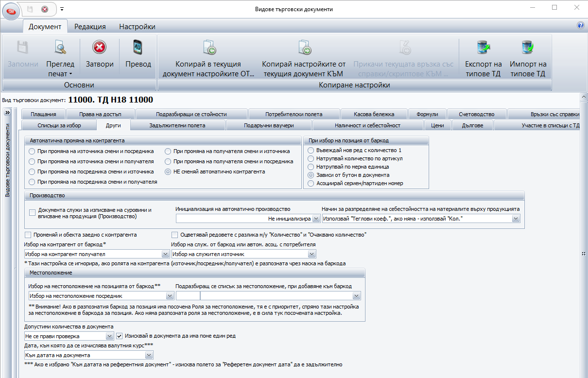Viewport: 588px width, 378px height.
Task: Expand the Видове търговски документи side panel
Action: pyautogui.click(x=7, y=113)
